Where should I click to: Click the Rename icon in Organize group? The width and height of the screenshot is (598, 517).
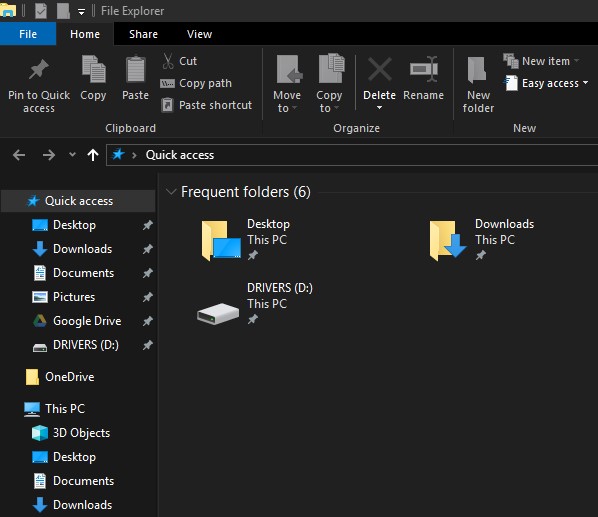pos(423,69)
